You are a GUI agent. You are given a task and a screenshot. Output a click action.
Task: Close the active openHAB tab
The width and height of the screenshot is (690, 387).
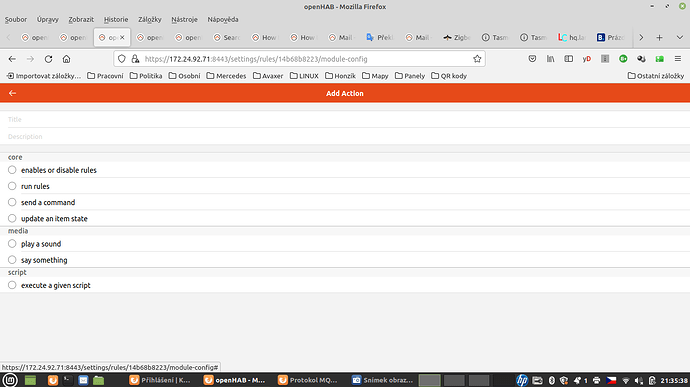(122, 37)
